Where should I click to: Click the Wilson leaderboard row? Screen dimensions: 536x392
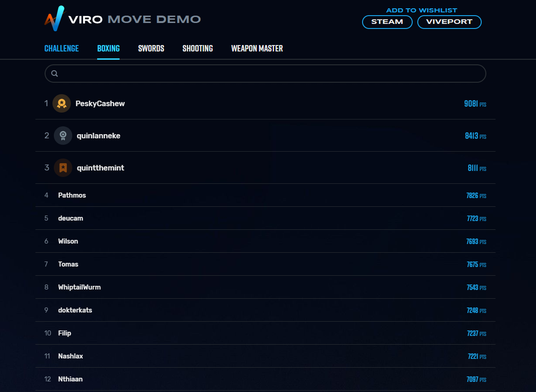(x=265, y=241)
